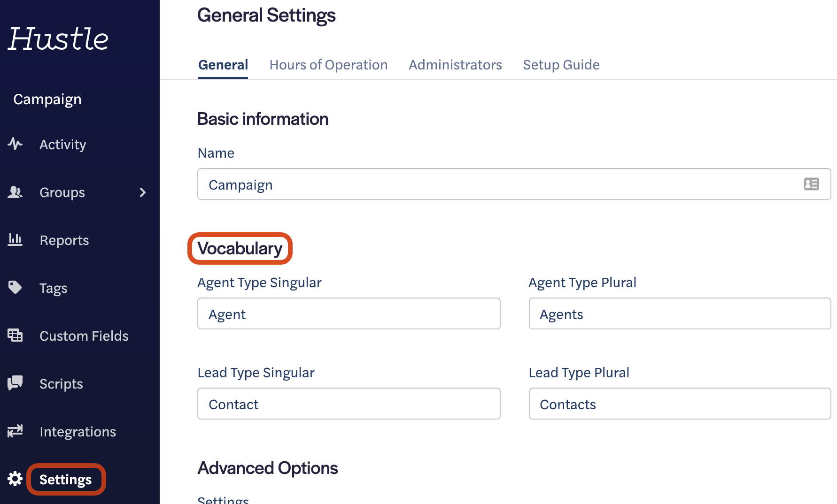Click the Settings gear icon
The height and width of the screenshot is (504, 837).
pyautogui.click(x=15, y=479)
